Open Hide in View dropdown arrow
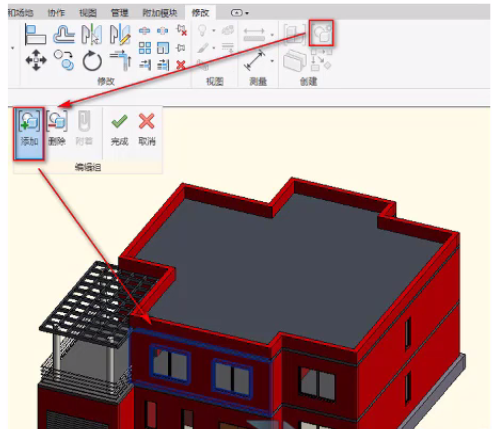Viewport: 492px width, 429px height. point(214,31)
